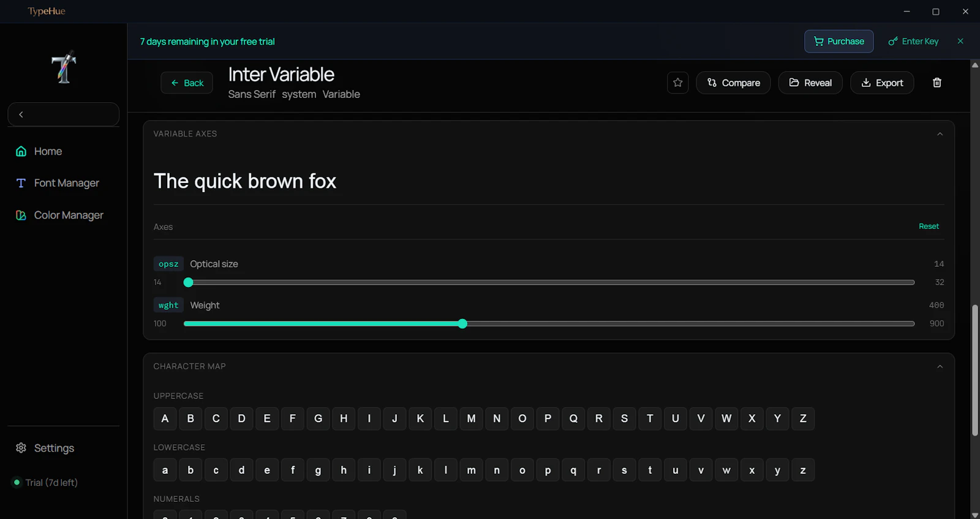Image resolution: width=980 pixels, height=519 pixels.
Task: Dismiss the free trial banner
Action: click(x=960, y=41)
